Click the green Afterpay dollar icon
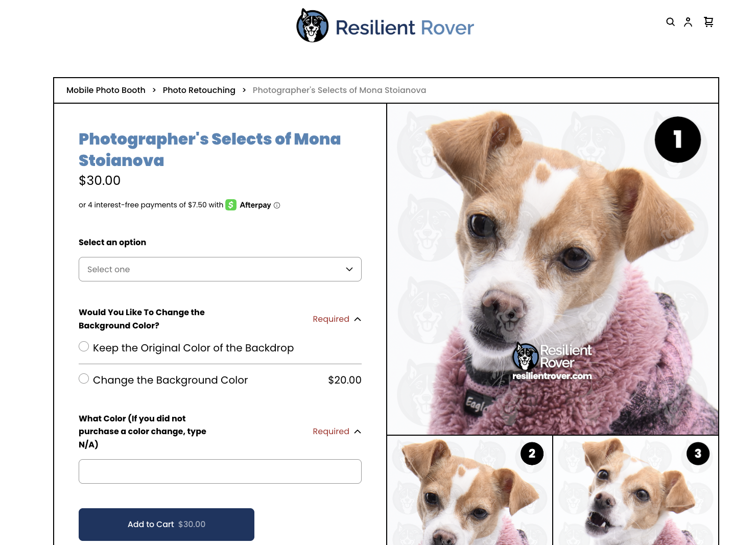This screenshot has width=756, height=545. pos(231,205)
